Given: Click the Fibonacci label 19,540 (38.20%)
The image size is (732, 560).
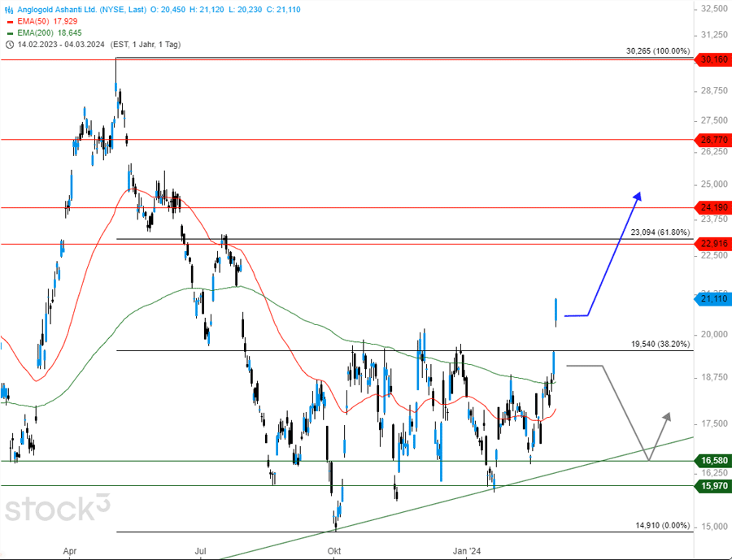Looking at the screenshot, I should click(660, 344).
